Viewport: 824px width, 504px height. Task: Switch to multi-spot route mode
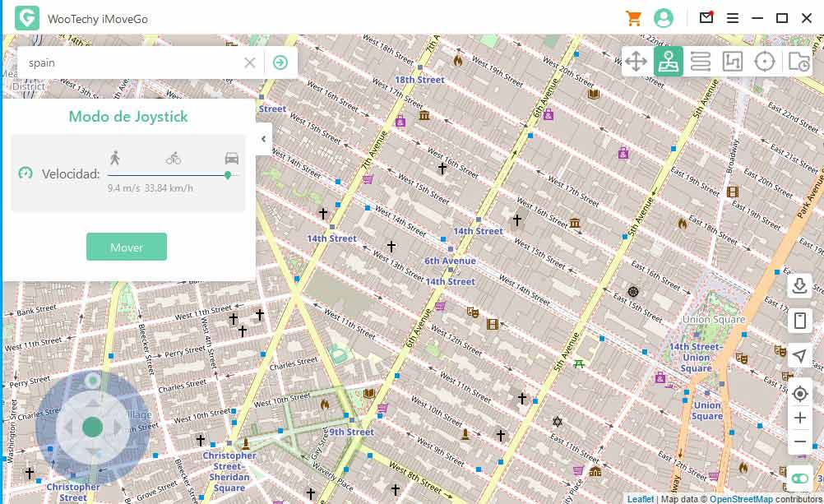click(733, 62)
